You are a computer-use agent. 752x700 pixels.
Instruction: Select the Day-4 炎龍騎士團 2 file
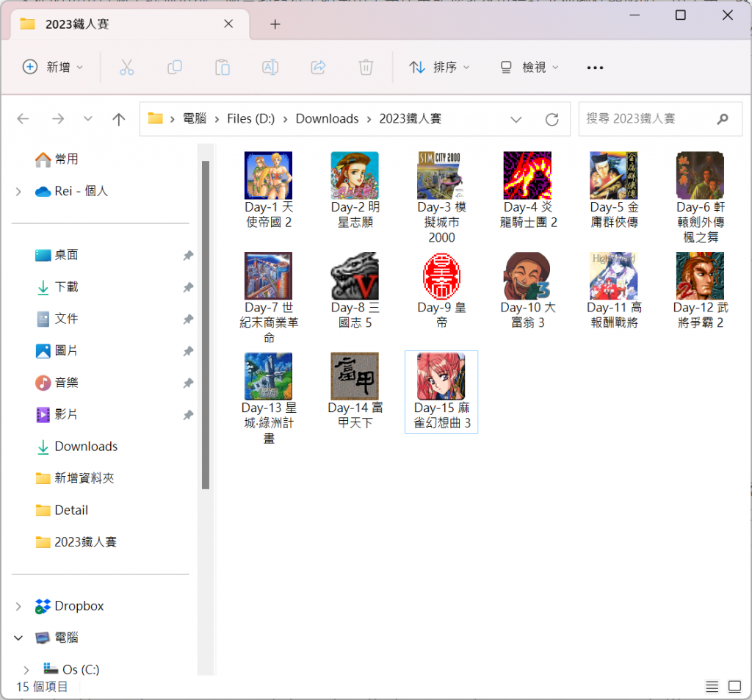(527, 190)
